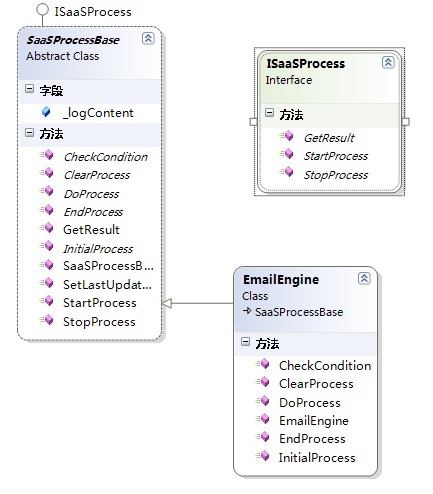Collapse the 方法 section in EmailEngine
Viewport: 433px width, 494px height.
[245, 342]
